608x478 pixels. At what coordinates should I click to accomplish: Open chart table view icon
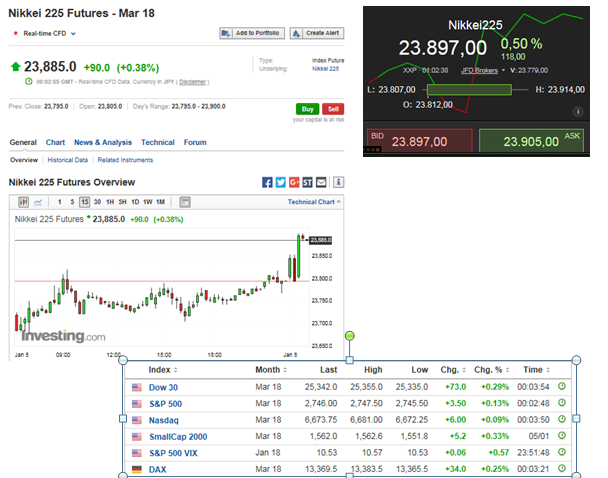(x=185, y=202)
